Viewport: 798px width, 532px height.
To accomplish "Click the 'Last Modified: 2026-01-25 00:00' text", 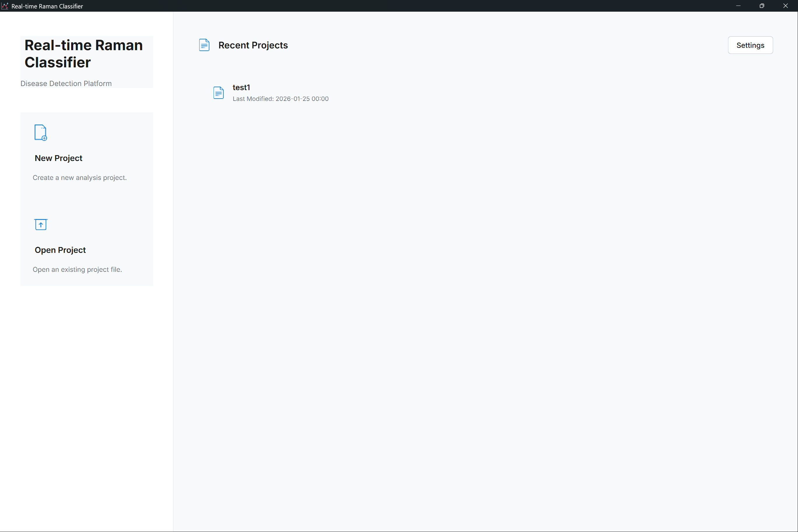I will click(x=281, y=99).
